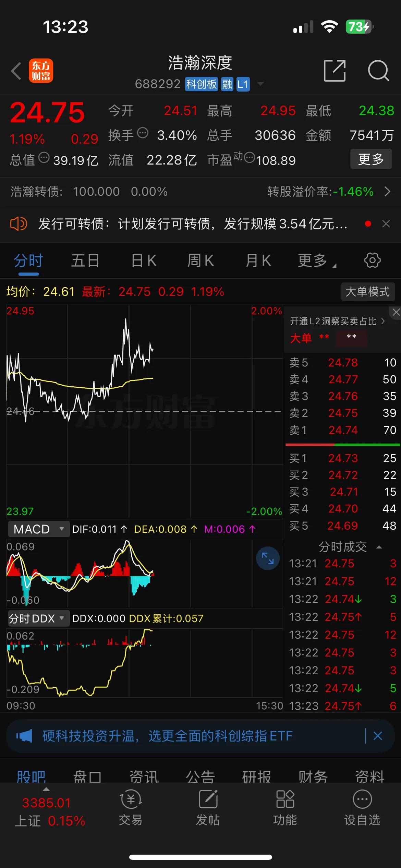Tap the speaker announcement icon
401x868 pixels.
(19, 224)
